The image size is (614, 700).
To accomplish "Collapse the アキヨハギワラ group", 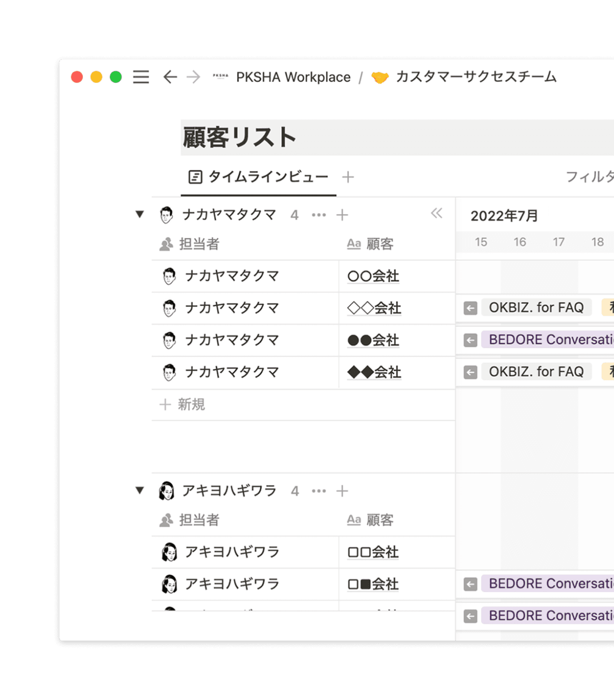I will coord(140,491).
